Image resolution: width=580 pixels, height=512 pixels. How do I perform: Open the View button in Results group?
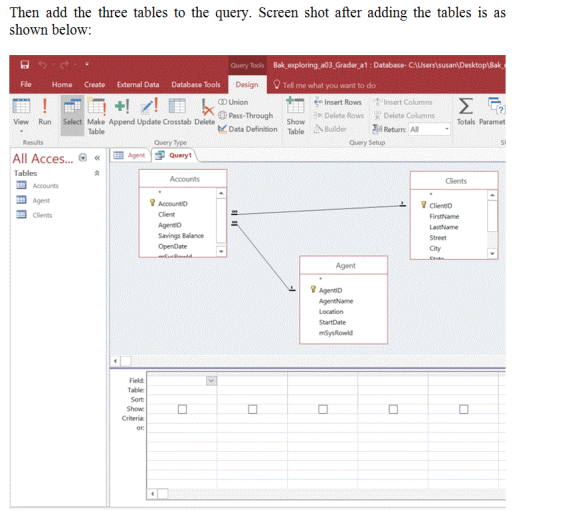point(21,116)
